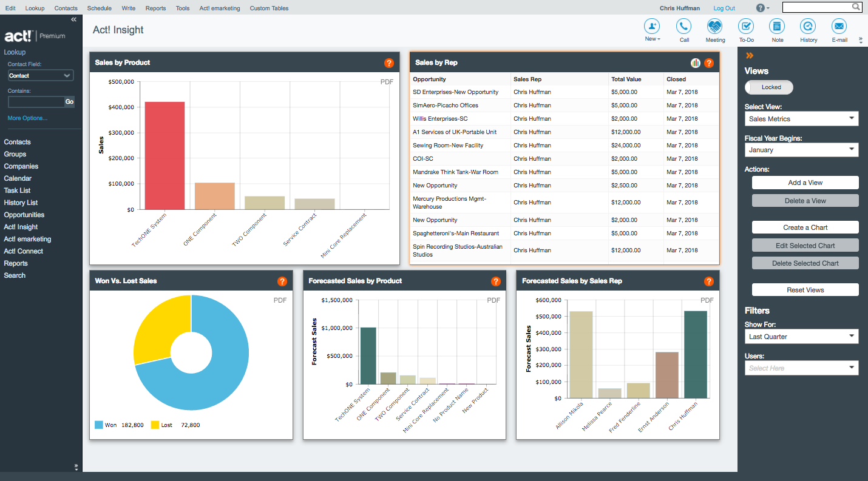Open the Write menu

tap(129, 8)
